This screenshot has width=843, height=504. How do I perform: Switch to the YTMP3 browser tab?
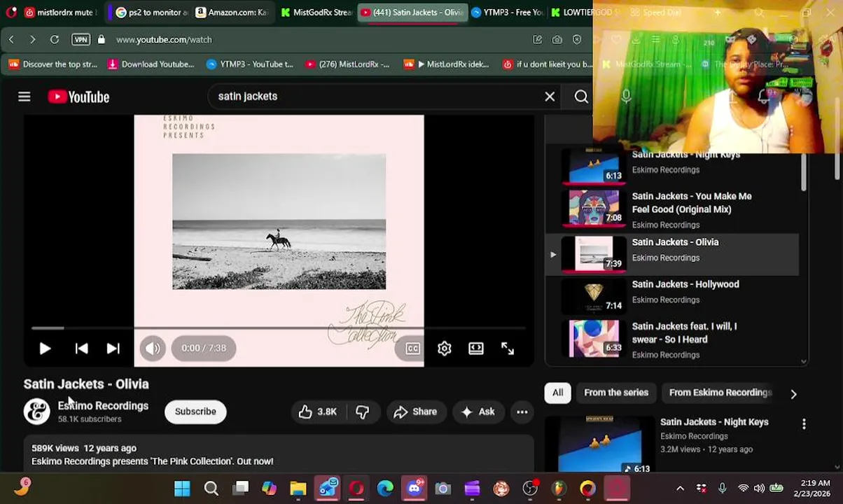point(508,13)
